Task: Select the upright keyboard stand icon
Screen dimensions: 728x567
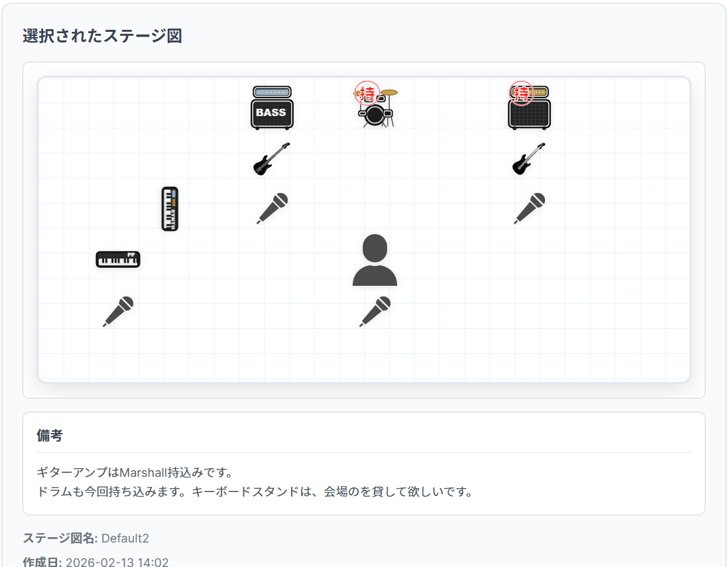Action: [x=170, y=209]
